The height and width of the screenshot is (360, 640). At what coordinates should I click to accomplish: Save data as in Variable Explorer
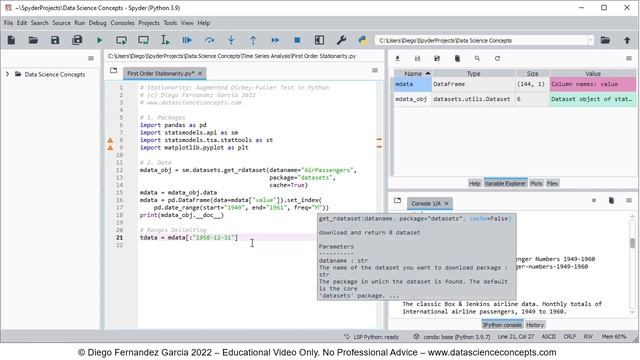tap(437, 58)
